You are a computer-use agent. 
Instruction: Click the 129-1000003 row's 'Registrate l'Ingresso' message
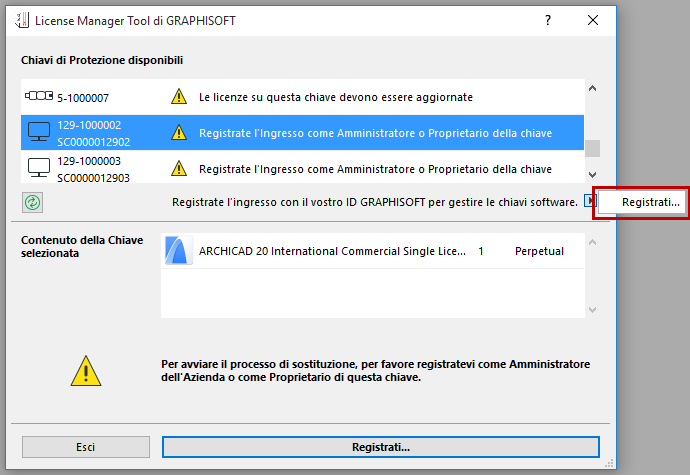point(375,169)
